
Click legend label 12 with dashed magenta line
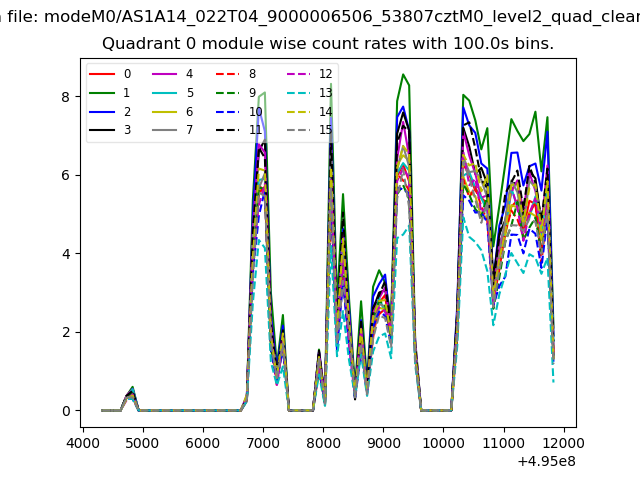click(x=326, y=74)
